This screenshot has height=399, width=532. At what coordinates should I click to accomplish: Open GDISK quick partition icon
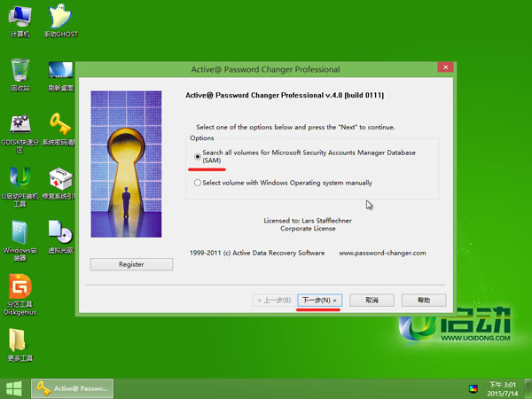(x=20, y=133)
